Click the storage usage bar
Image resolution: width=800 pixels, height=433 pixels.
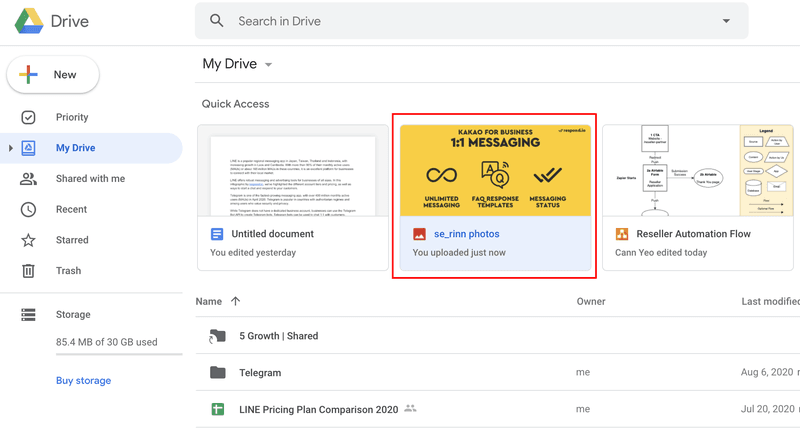coord(119,354)
